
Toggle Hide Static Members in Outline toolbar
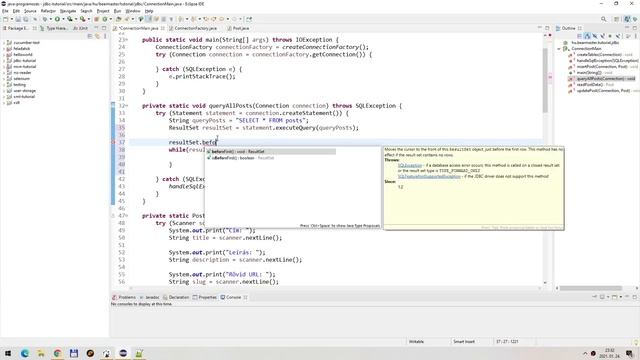pyautogui.click(x=603, y=36)
